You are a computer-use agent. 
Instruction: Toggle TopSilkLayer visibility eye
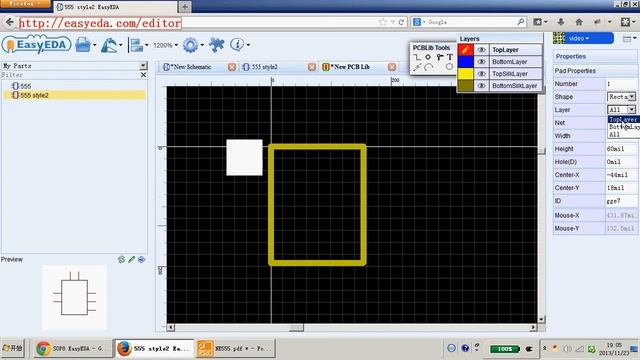481,74
